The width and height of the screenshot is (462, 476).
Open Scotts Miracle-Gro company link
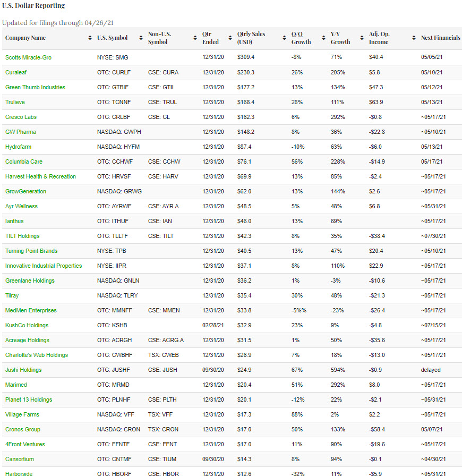pyautogui.click(x=28, y=57)
